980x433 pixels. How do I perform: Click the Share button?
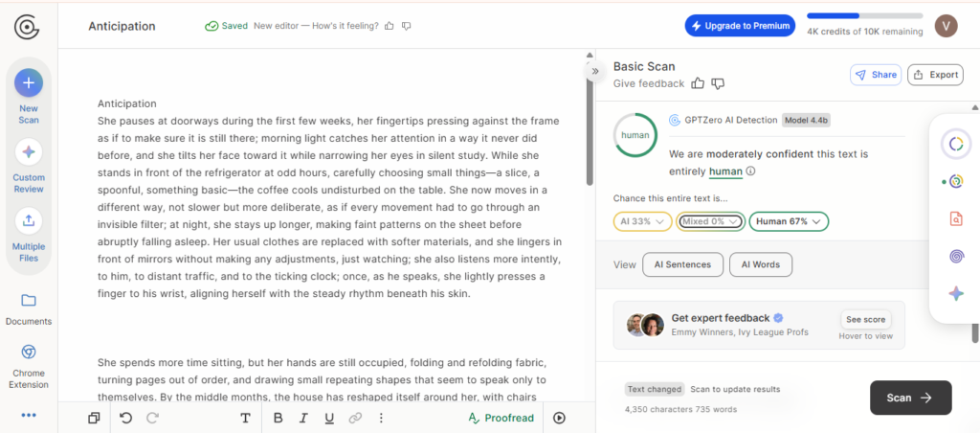pyautogui.click(x=876, y=75)
